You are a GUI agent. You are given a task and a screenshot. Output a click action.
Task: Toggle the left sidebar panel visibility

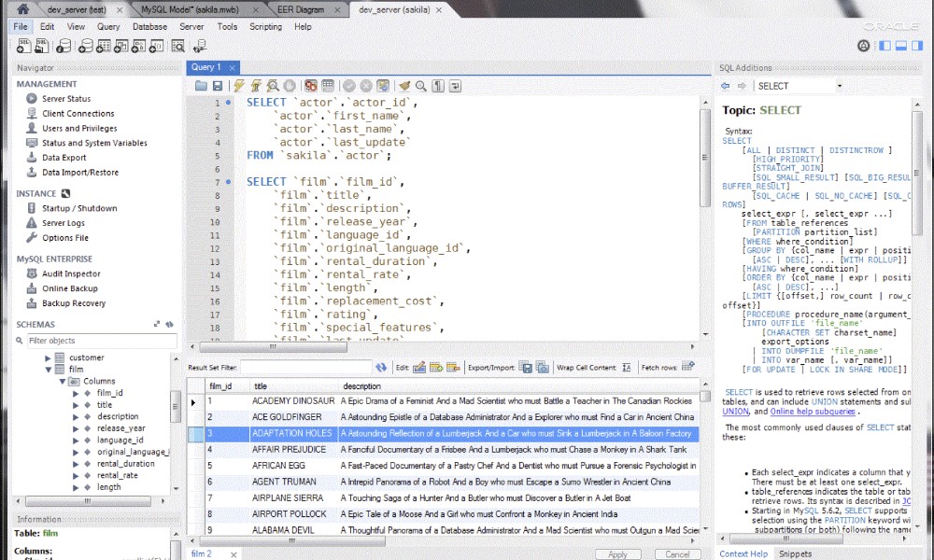pos(884,45)
